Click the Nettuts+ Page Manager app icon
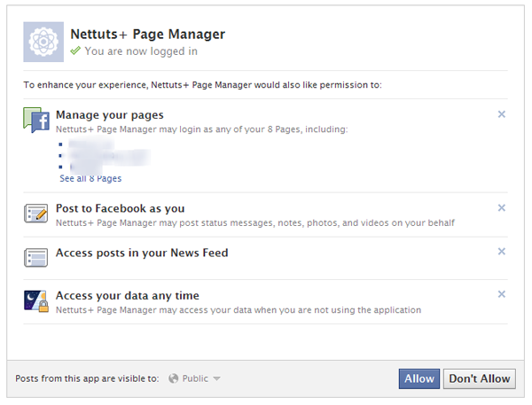Screen dimensions: 532x405 tap(43, 42)
